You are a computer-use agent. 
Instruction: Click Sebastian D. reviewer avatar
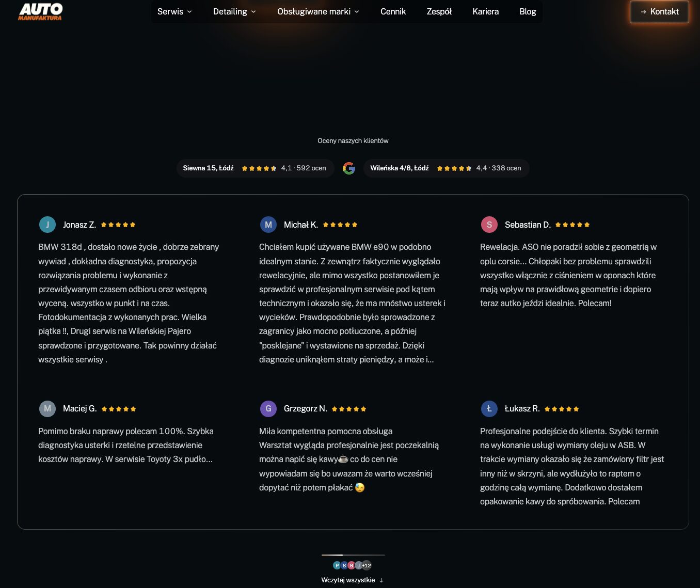489,225
